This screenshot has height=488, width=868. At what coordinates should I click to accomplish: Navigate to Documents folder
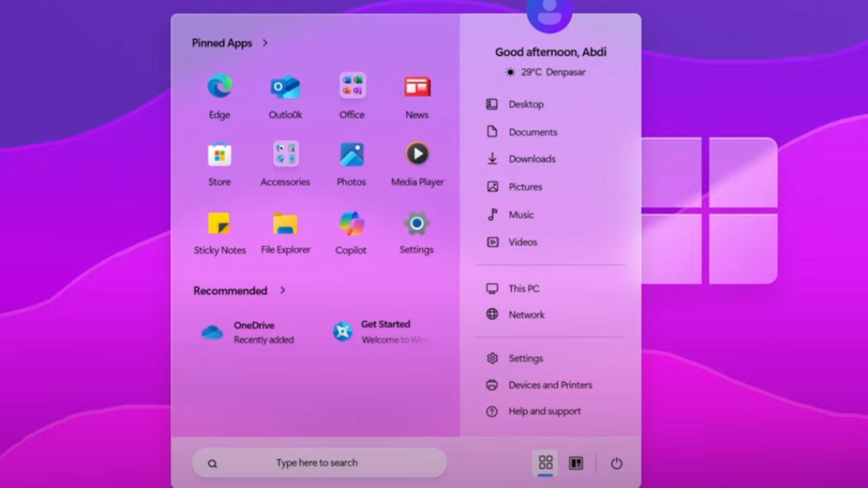point(533,132)
